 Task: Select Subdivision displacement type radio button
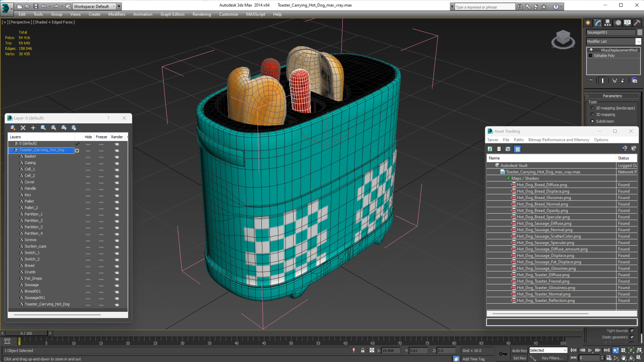(592, 121)
